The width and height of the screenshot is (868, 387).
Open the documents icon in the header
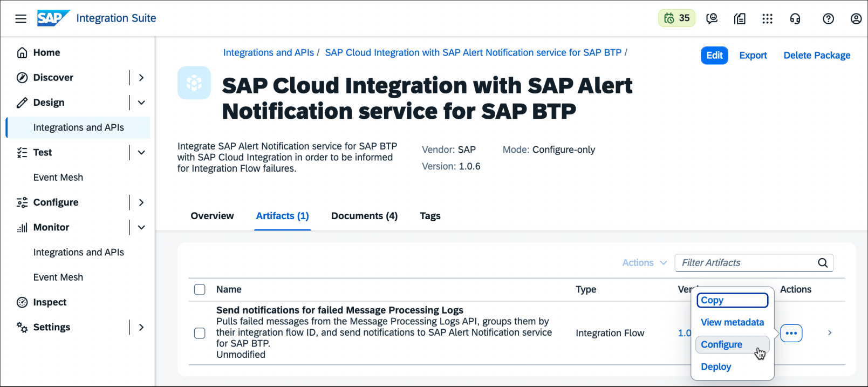(740, 18)
